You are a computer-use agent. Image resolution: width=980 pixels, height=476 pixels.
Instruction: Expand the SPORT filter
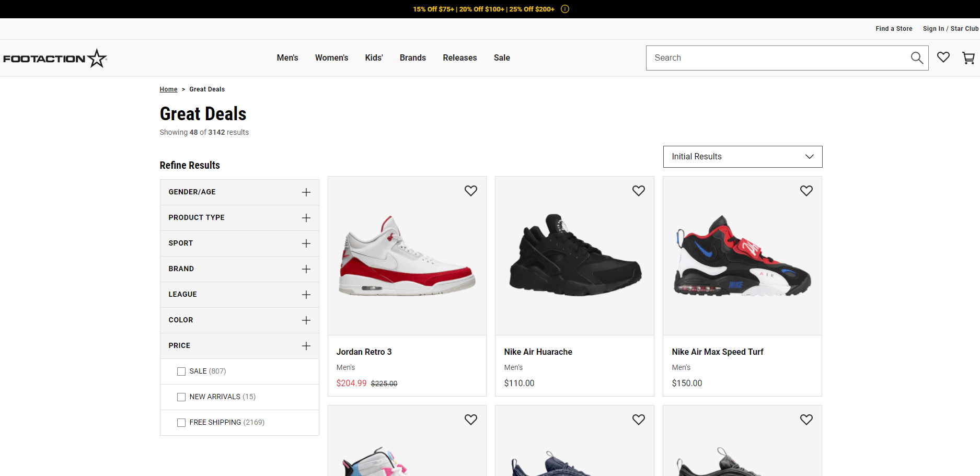[x=239, y=243]
